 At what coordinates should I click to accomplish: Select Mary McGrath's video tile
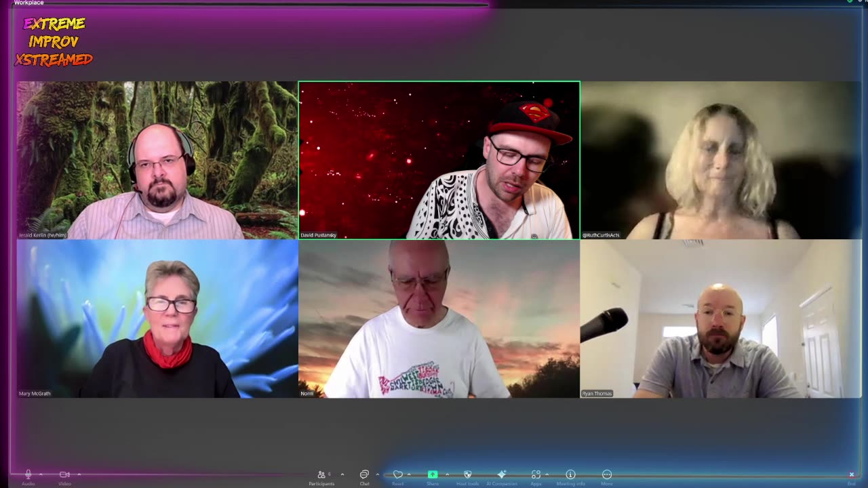[157, 319]
